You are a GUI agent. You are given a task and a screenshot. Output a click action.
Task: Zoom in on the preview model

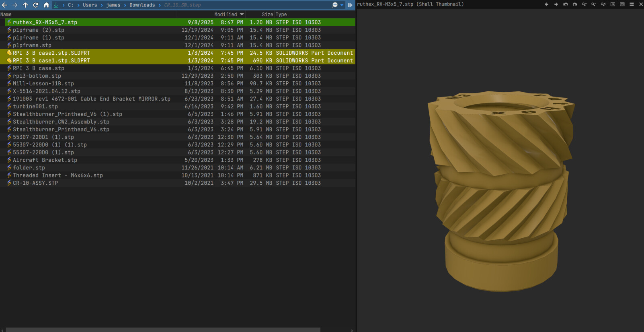pos(584,4)
